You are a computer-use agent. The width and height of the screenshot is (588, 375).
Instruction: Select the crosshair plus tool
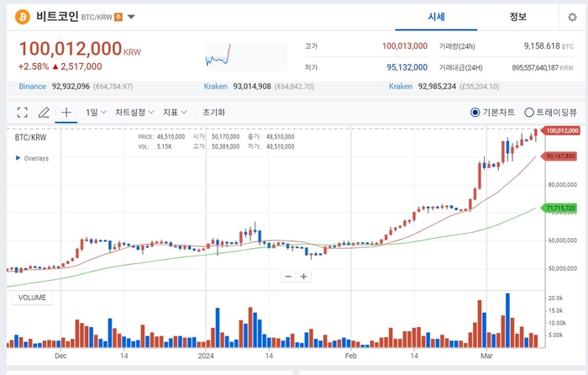[x=66, y=112]
